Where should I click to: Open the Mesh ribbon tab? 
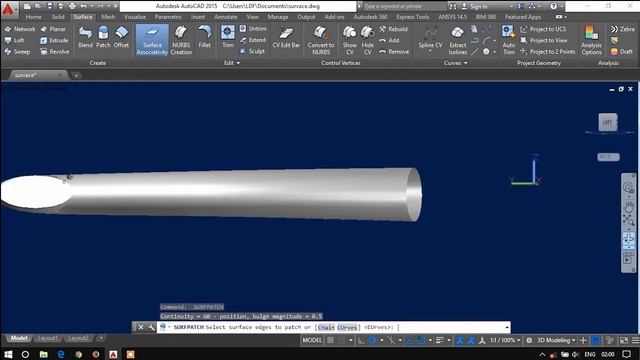coord(108,17)
